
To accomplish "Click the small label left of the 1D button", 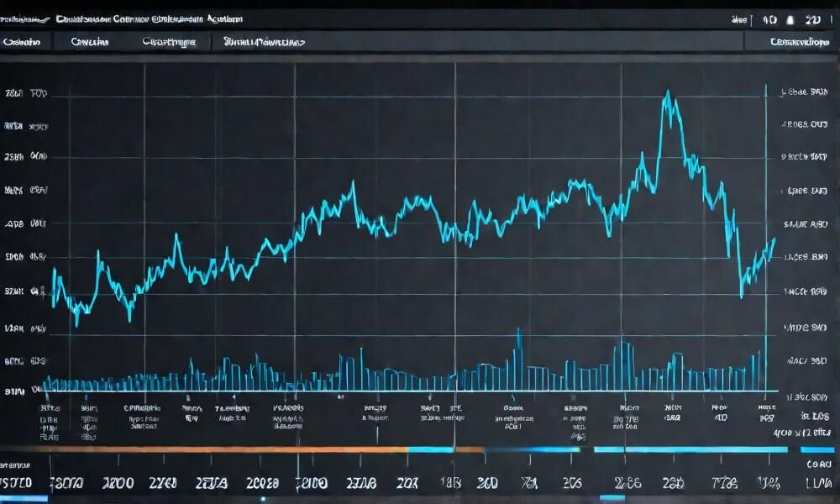I will coord(739,18).
